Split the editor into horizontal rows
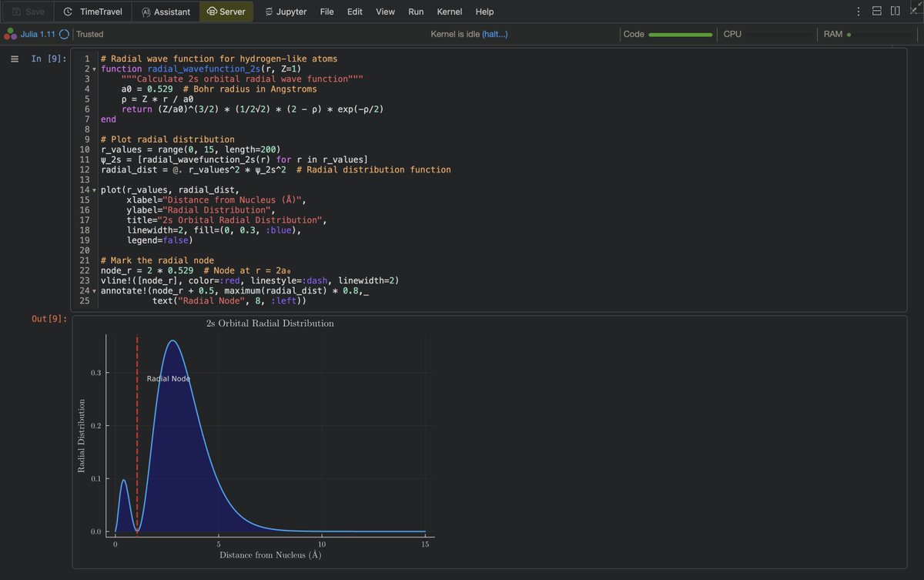Screen dimensions: 924x580 pos(877,11)
